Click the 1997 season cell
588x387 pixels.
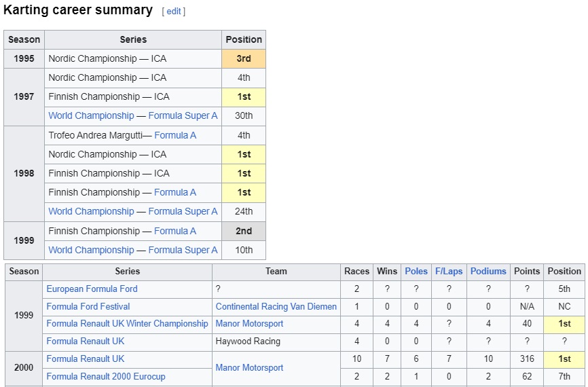pyautogui.click(x=24, y=96)
